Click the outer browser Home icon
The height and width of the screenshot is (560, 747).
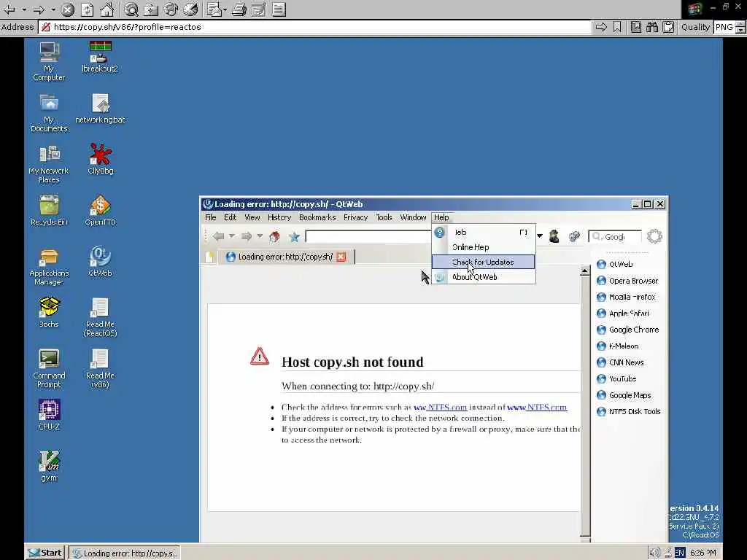[107, 9]
